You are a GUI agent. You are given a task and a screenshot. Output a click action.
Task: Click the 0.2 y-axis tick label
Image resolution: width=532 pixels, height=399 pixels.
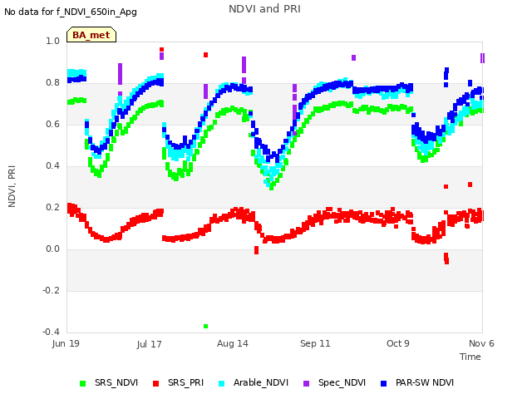52,207
